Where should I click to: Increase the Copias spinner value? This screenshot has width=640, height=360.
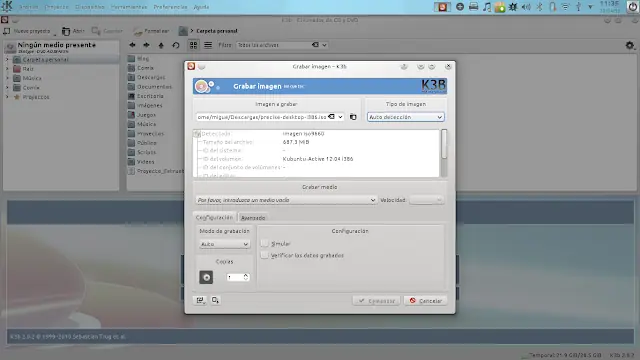click(246, 275)
